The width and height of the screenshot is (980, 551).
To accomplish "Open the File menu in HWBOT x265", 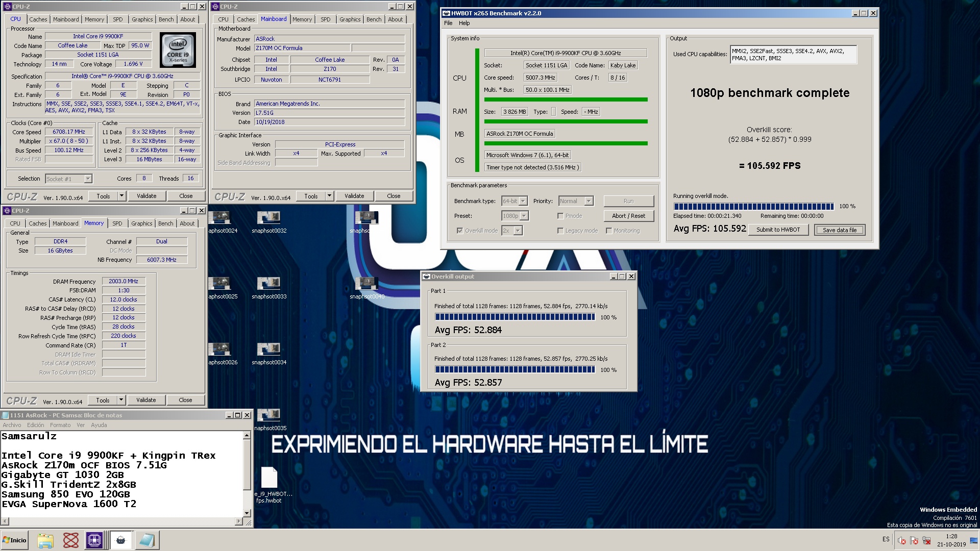I will point(448,23).
